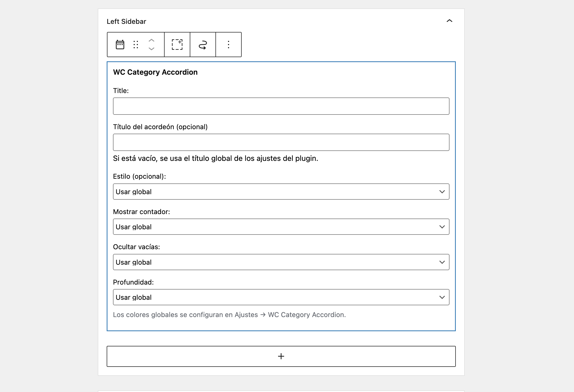Click the dashed square group icon
This screenshot has width=574, height=392.
(177, 45)
